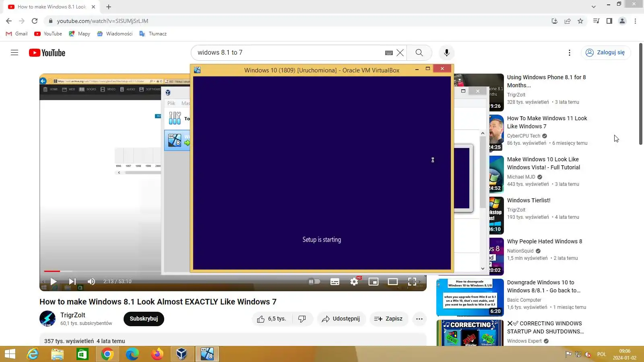Open the POL language switcher

(x=601, y=354)
